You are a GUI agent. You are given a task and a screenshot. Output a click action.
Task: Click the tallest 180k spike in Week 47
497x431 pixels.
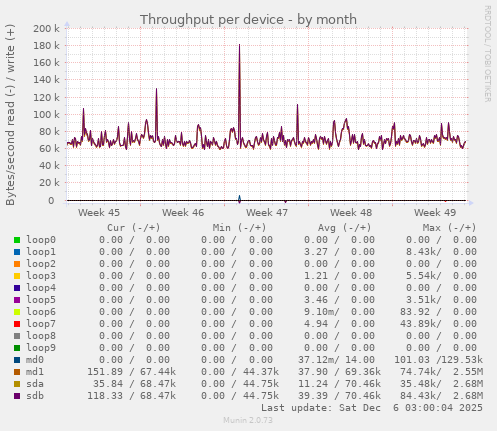click(239, 45)
